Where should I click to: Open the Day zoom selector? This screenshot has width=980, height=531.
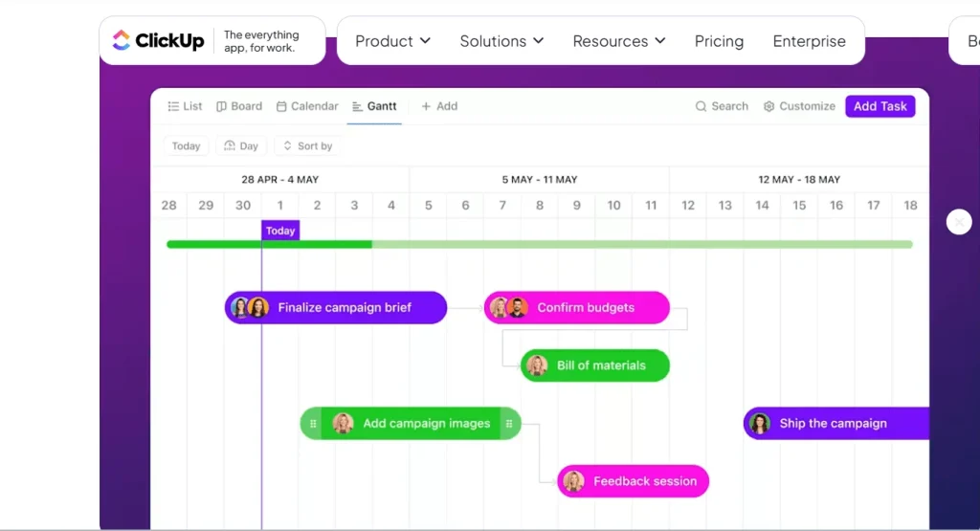point(241,145)
